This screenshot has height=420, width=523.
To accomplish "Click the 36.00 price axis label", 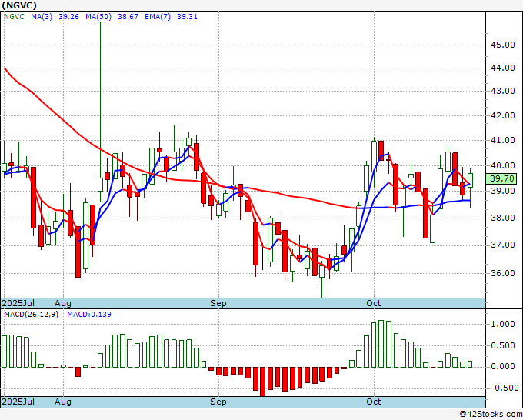I will 502,273.
